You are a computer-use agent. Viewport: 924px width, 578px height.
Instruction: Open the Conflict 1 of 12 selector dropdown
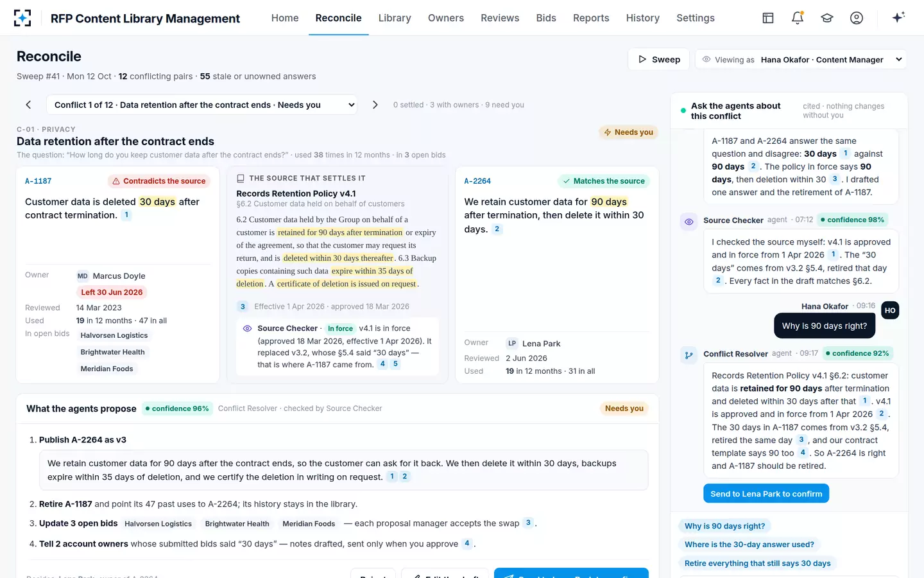(201, 105)
